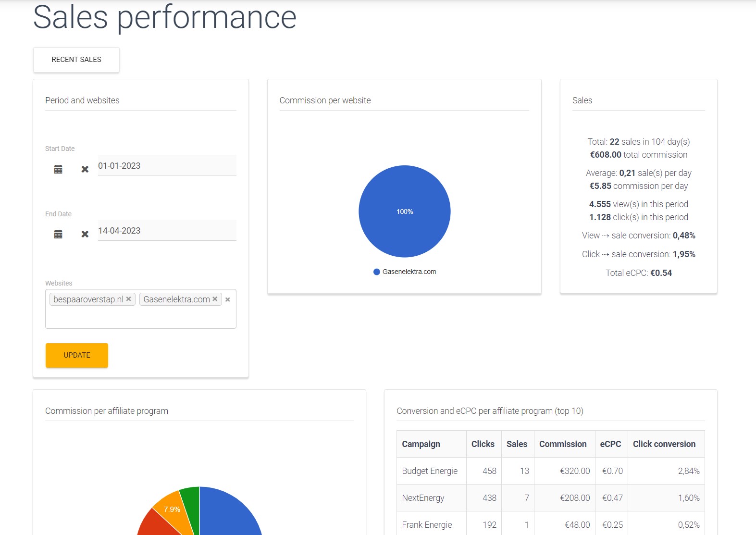Click the €608.00 total commission text
The width and height of the screenshot is (756, 535).
pyautogui.click(x=639, y=155)
